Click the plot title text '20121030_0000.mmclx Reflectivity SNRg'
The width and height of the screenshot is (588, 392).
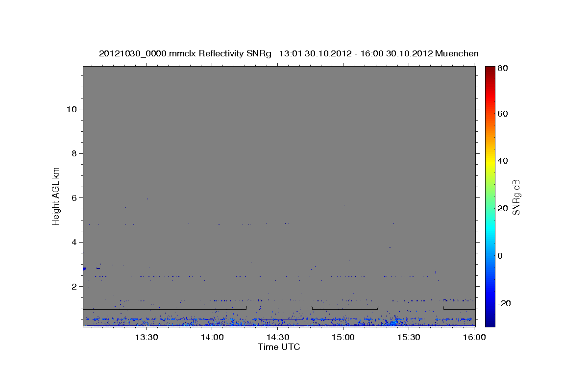[185, 53]
